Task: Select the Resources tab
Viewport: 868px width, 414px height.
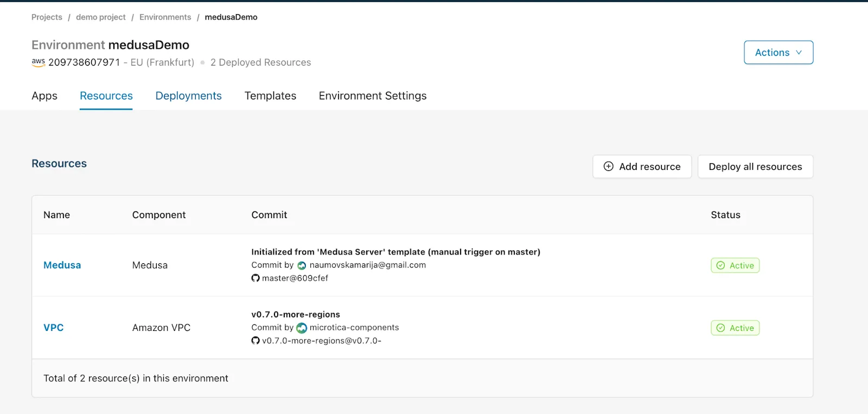Action: pos(106,96)
